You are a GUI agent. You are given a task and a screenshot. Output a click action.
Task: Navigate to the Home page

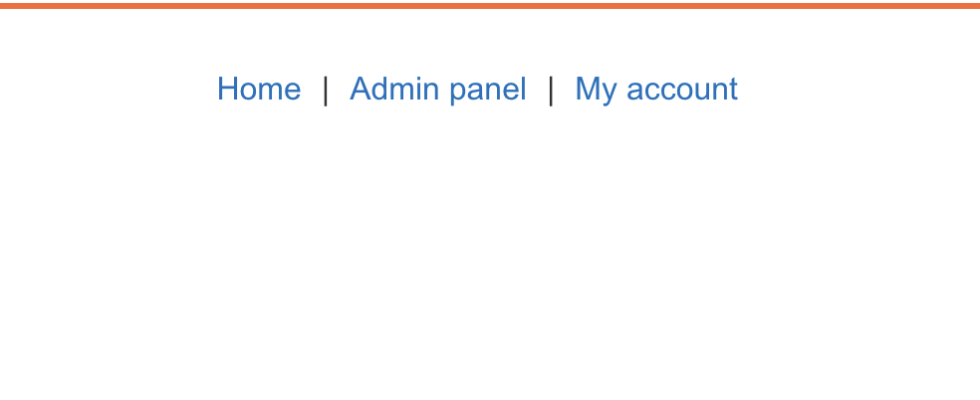point(258,90)
